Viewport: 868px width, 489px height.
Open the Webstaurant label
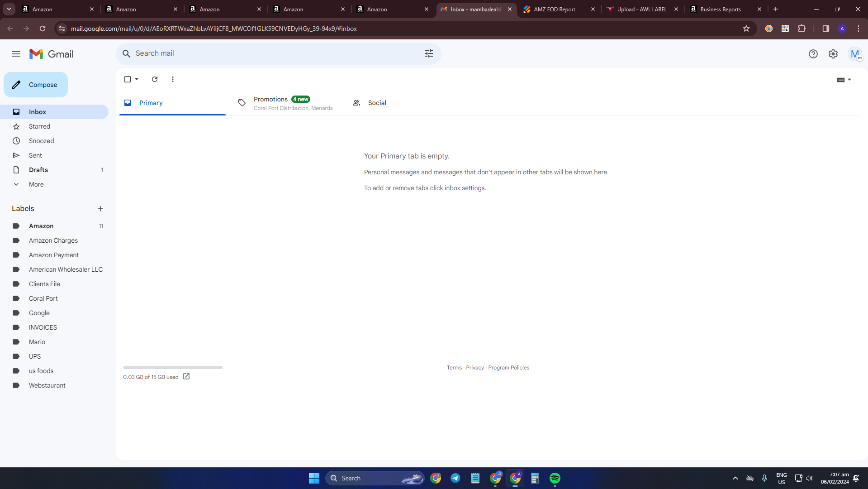click(54, 385)
